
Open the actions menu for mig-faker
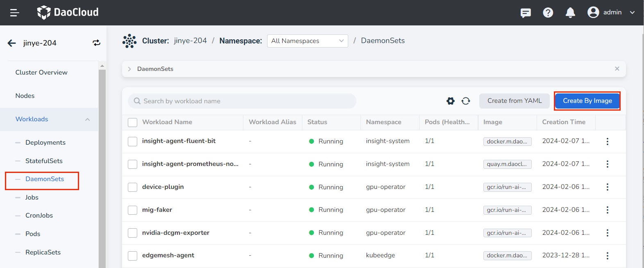(607, 210)
